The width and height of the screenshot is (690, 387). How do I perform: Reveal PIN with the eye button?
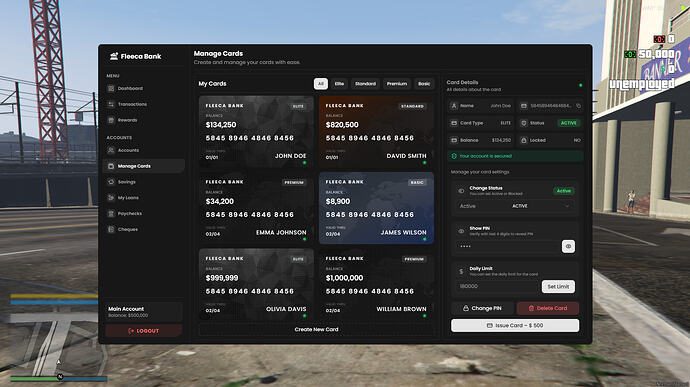pos(568,247)
